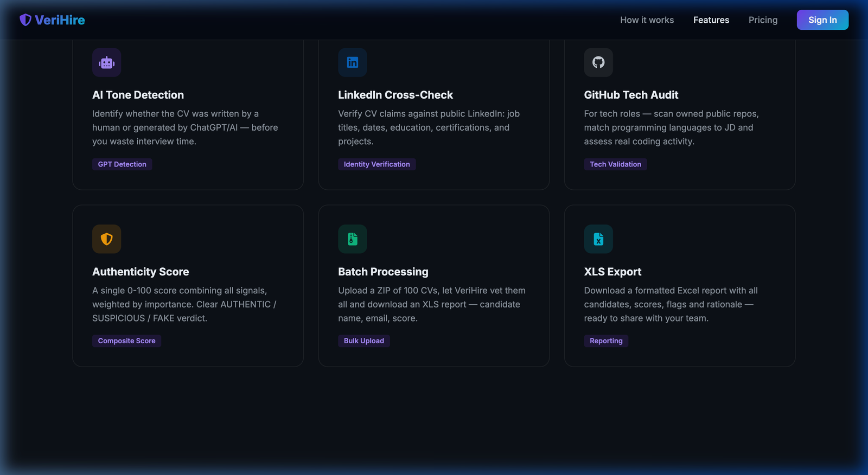Click the Sign In button

822,20
